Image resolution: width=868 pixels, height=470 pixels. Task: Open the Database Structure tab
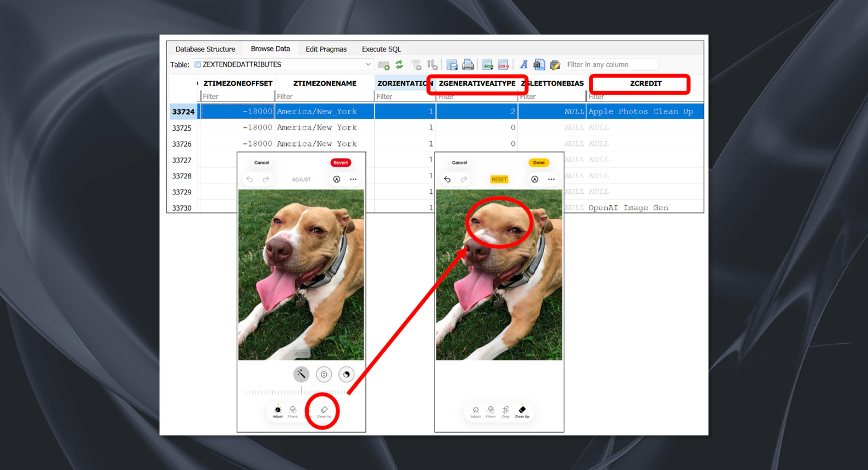(205, 49)
